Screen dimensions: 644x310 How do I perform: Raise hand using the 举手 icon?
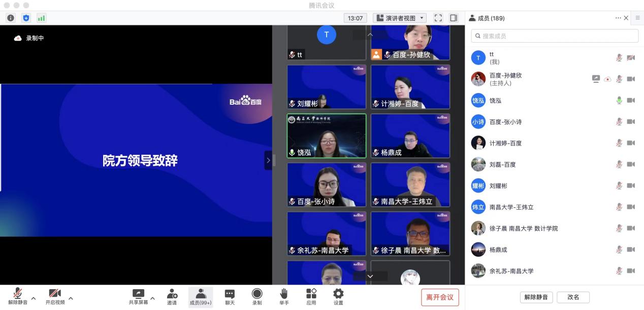[x=284, y=297]
